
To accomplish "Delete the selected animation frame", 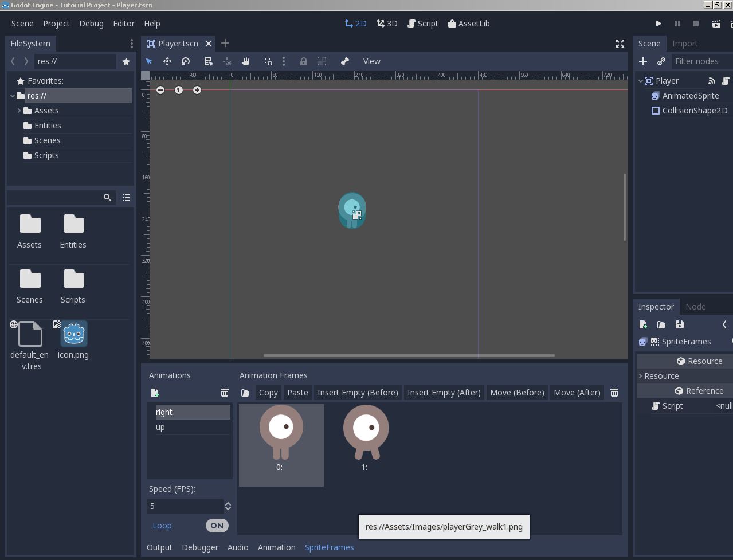I will [614, 393].
